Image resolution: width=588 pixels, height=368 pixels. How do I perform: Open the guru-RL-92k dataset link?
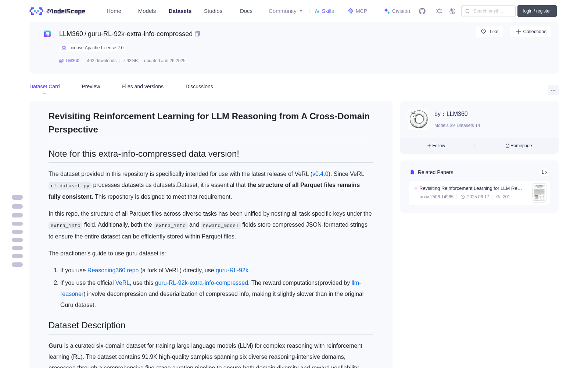click(232, 270)
